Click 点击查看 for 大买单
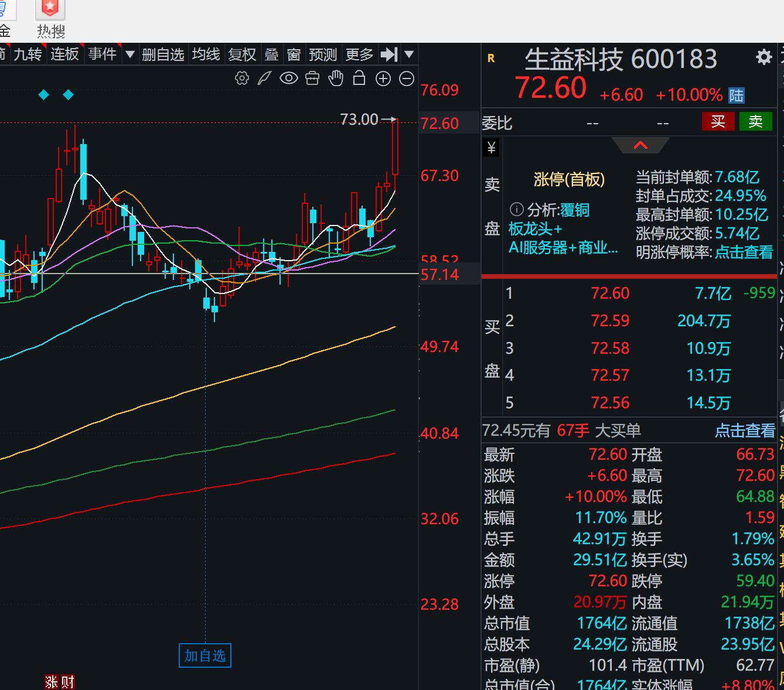 [x=745, y=431]
